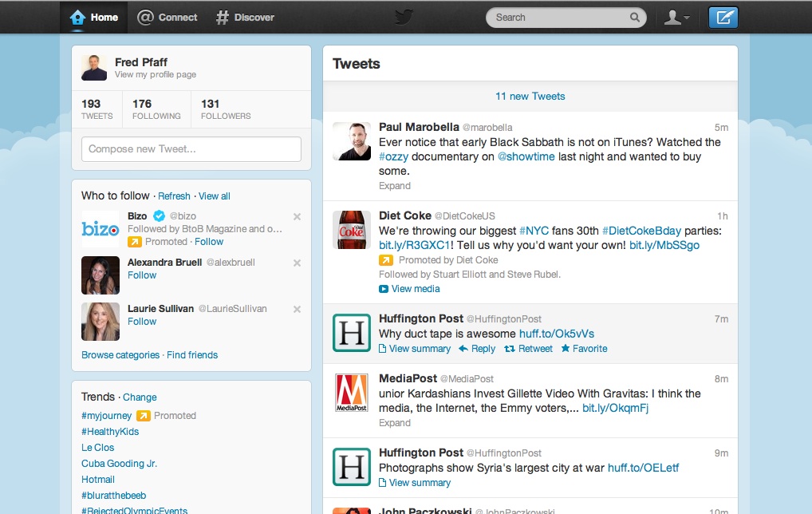Image resolution: width=812 pixels, height=514 pixels.
Task: Click Diet Coke View media icon
Action: 383,289
